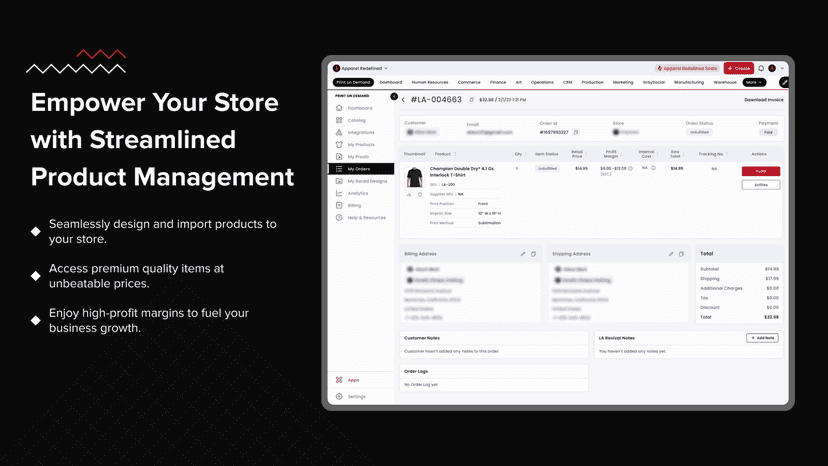The height and width of the screenshot is (466, 828).
Task: Open the Settings gear in sidebar
Action: coord(339,396)
